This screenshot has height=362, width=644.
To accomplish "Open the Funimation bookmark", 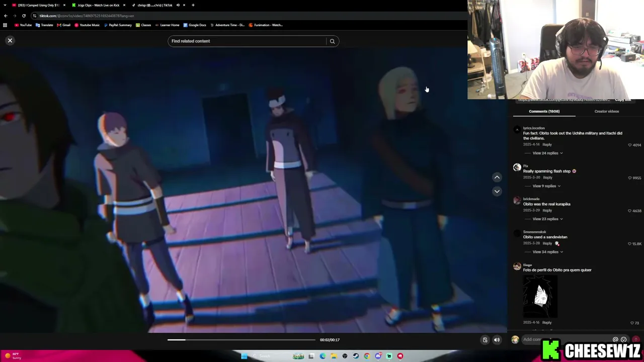I will 266,25.
